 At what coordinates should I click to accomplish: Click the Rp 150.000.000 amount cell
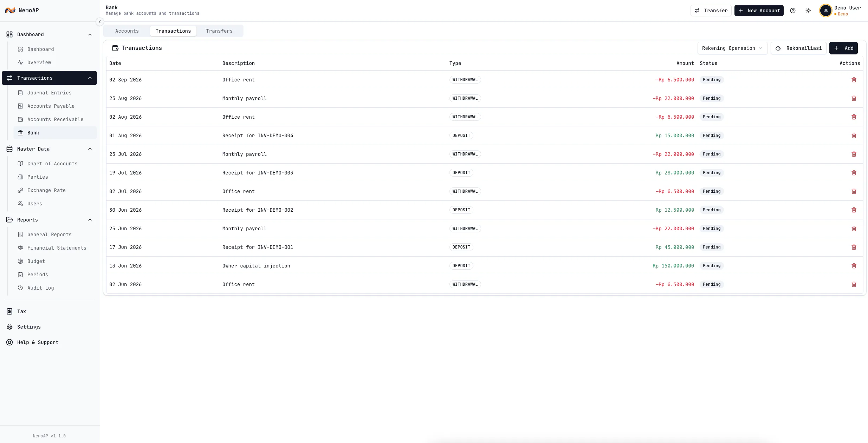point(673,266)
